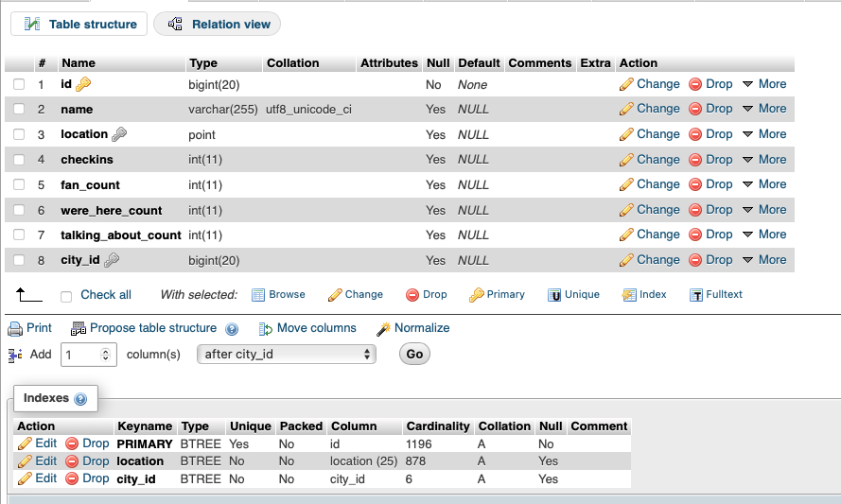Viewport: 841px width, 504px height.
Task: Expand More options for the location row
Action: pyautogui.click(x=764, y=134)
